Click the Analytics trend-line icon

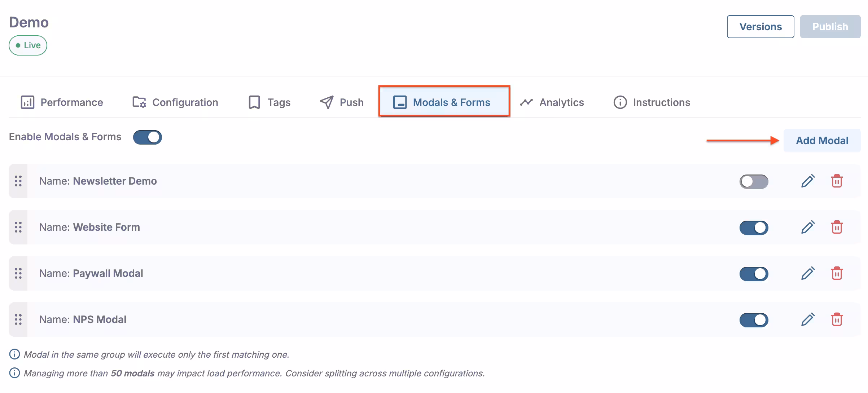(x=526, y=102)
